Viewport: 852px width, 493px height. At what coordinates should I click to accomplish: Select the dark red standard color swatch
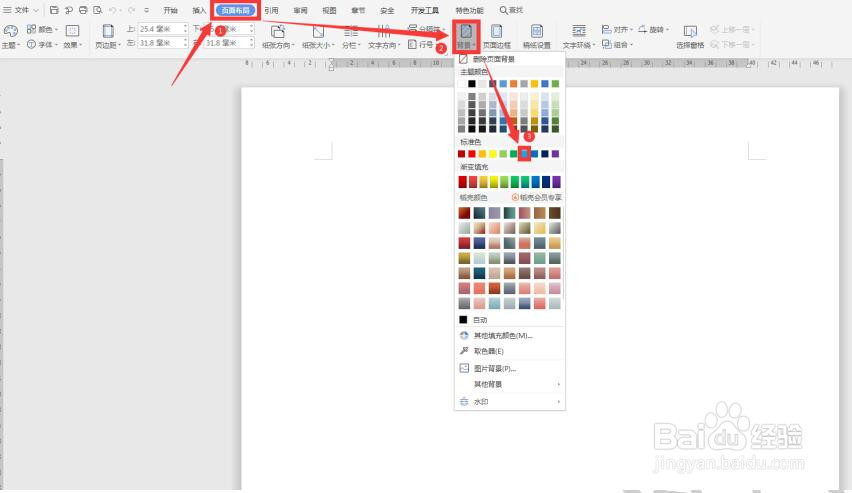point(461,154)
